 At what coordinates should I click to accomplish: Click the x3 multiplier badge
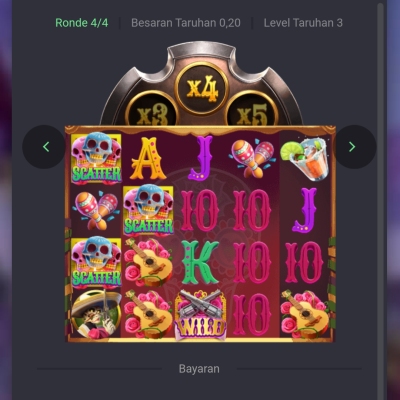[x=153, y=110]
